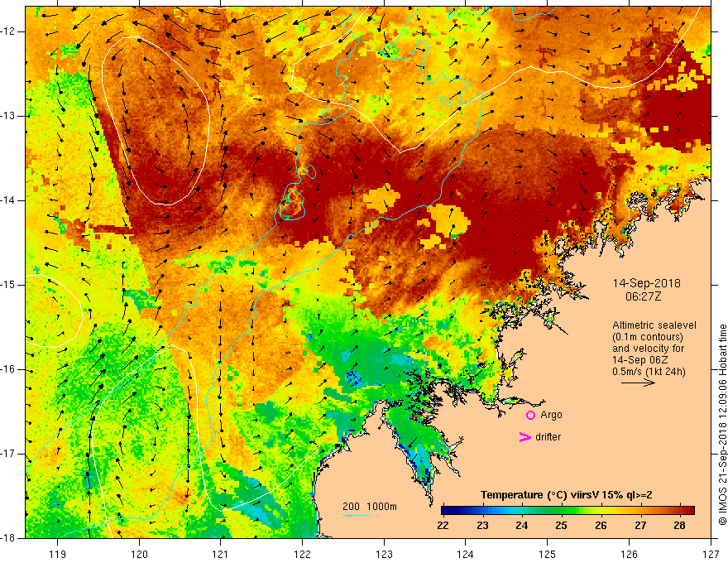The height and width of the screenshot is (563, 728).
Task: Click the "0.5m/s (1kt 24h)" scale text
Action: [649, 372]
